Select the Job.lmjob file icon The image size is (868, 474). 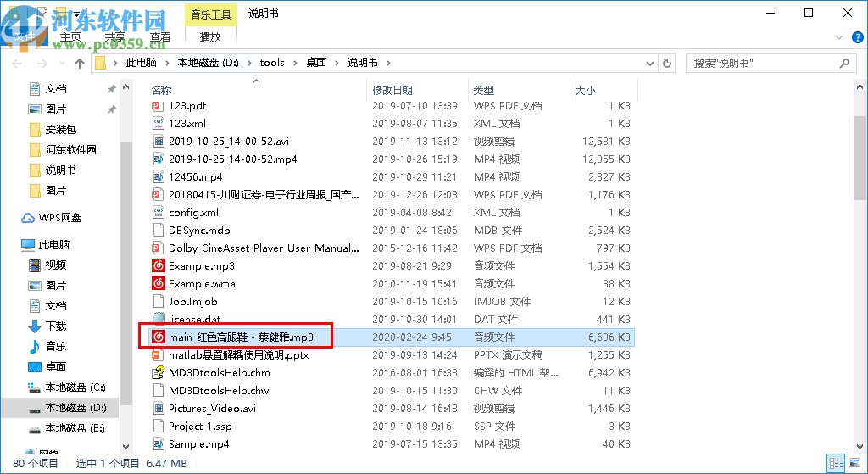pos(159,302)
